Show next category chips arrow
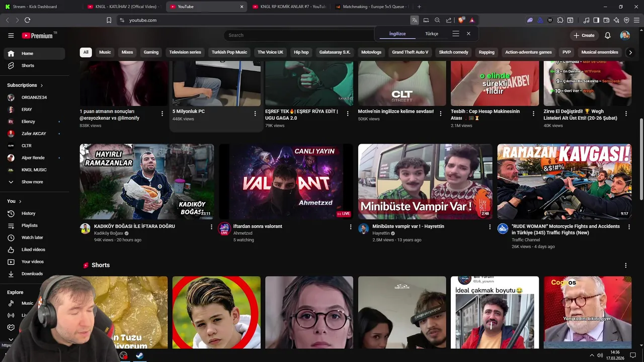This screenshot has width=644, height=362. [x=630, y=52]
